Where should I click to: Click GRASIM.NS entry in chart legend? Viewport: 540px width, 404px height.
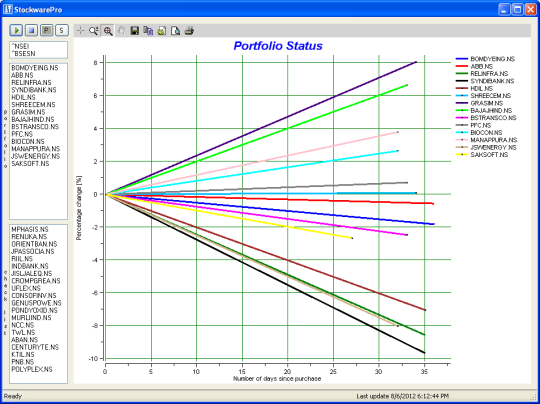479,103
